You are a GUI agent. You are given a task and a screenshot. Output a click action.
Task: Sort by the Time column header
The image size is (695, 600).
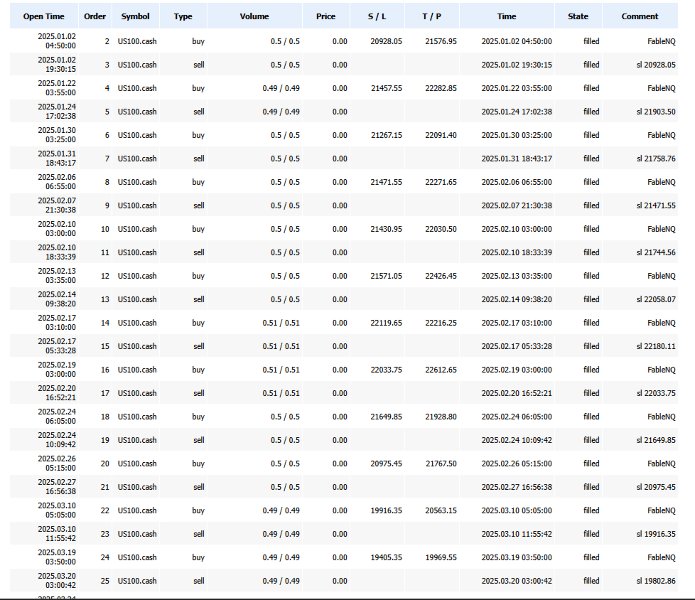point(507,16)
